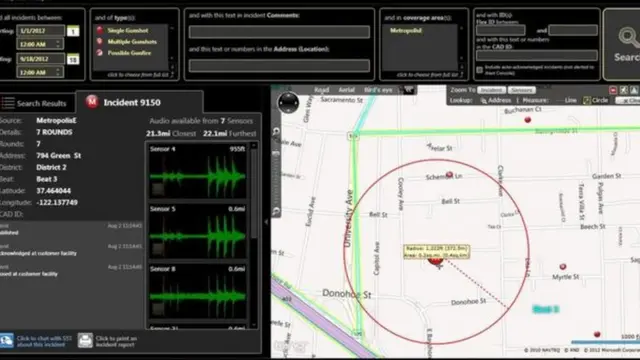Viewport: 640px width, 360px height.
Task: Adjust the start time 12:00 AM stepper
Action: (x=58, y=44)
